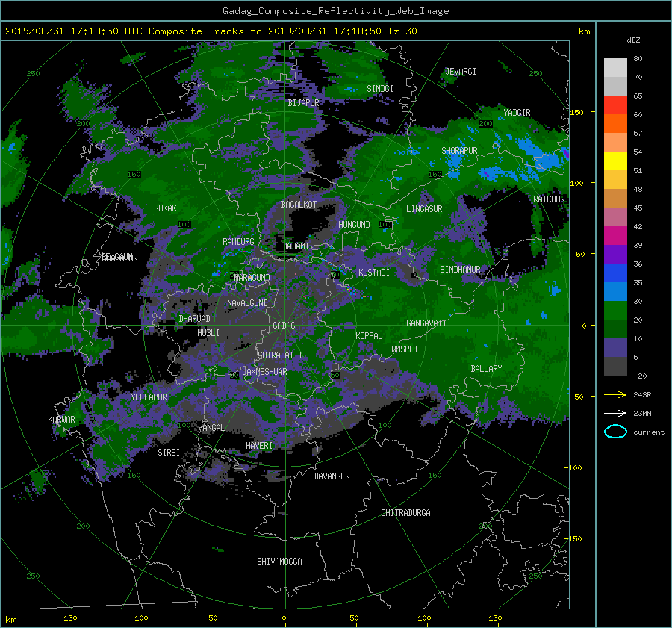672x628 pixels.
Task: Click the SINDHANUR city label
Action: pyautogui.click(x=460, y=270)
